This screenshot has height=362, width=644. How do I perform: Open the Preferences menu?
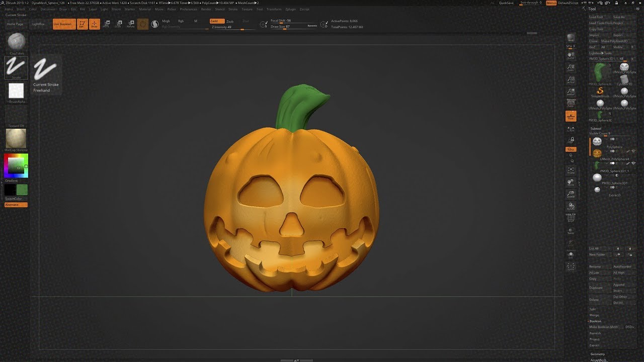[189, 9]
